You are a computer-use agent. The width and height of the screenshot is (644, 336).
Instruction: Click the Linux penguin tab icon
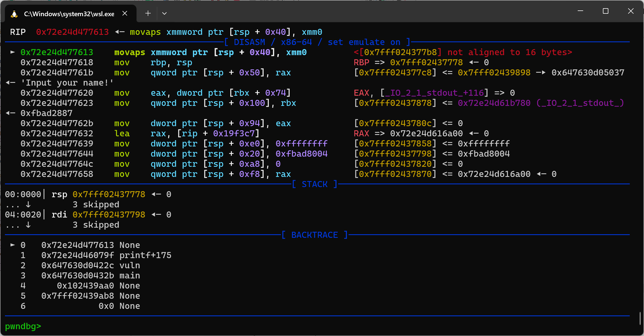click(x=14, y=14)
